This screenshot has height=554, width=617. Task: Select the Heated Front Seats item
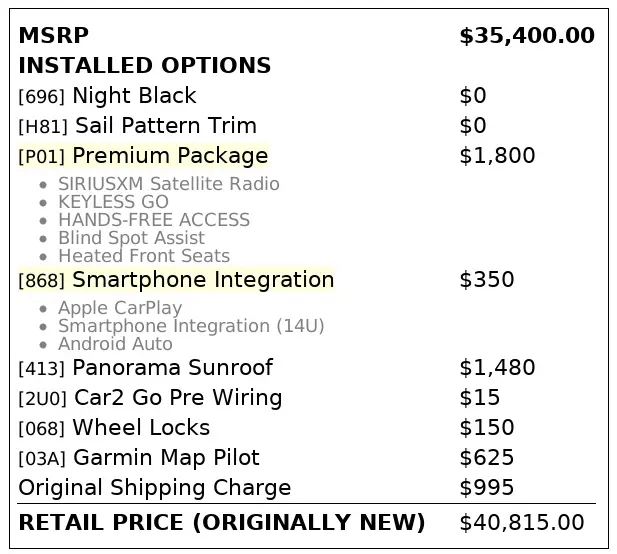coord(143,256)
